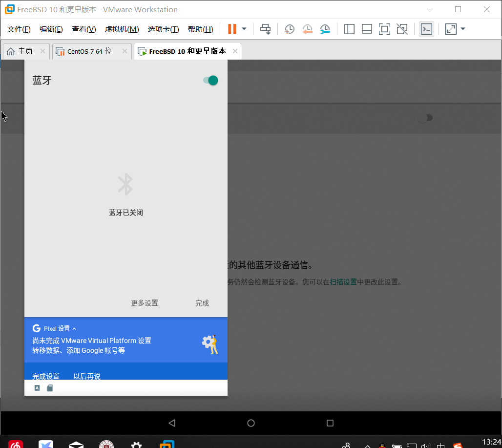Tap the 完成 button in the Bluetooth panel
This screenshot has width=502, height=448.
202,303
